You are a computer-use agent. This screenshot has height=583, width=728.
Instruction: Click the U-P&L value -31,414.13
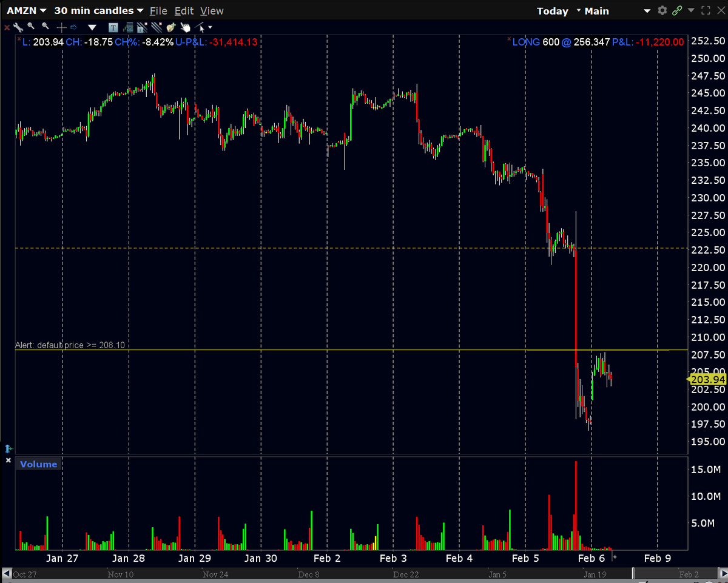coord(232,42)
